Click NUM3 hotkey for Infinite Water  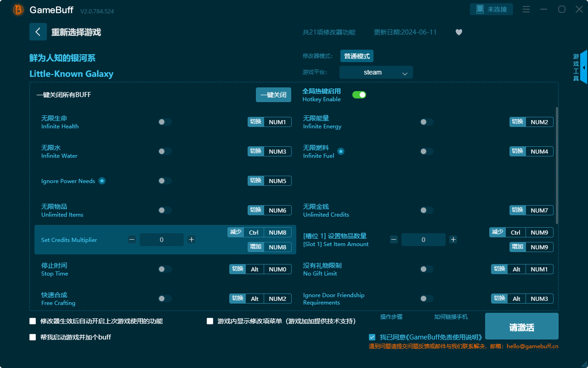pos(277,151)
